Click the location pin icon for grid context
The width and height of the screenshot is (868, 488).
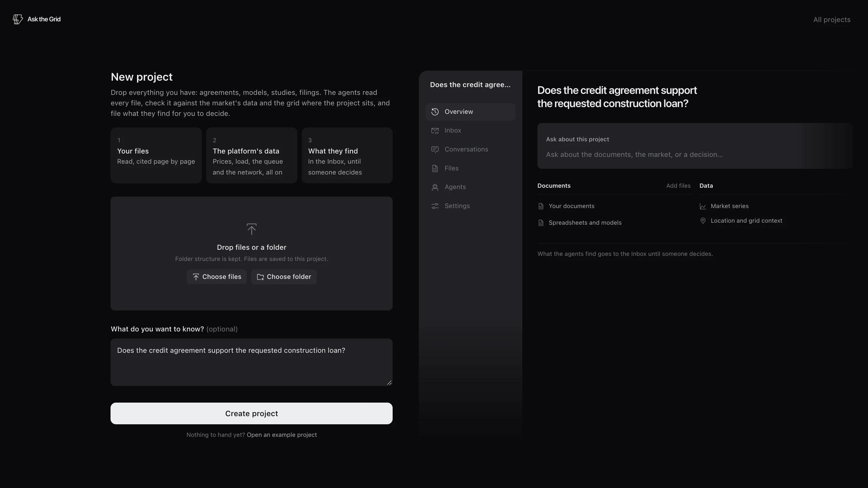(703, 221)
